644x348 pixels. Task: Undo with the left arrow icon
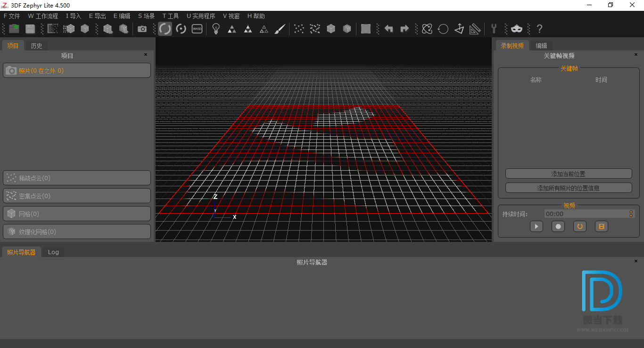(388, 29)
